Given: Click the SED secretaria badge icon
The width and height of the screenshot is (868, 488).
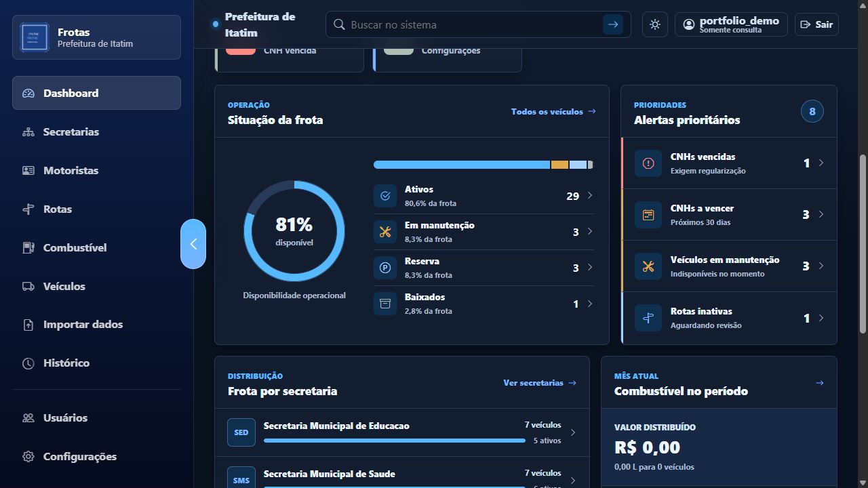Looking at the screenshot, I should coord(241,432).
